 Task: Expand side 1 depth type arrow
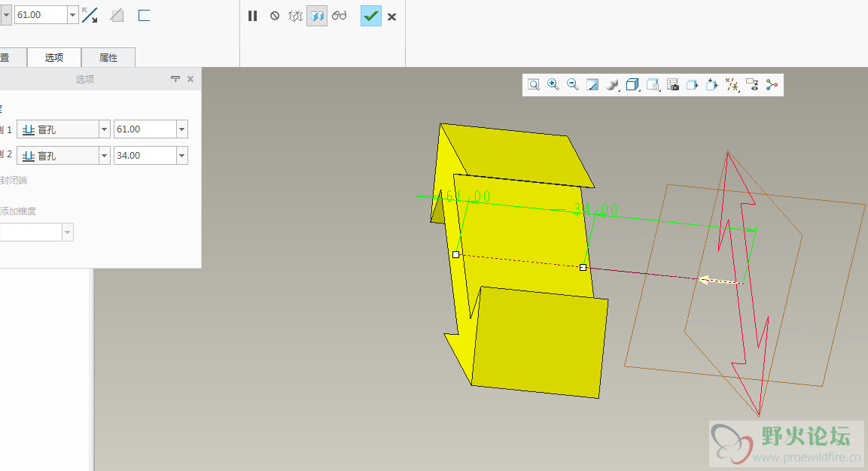104,129
